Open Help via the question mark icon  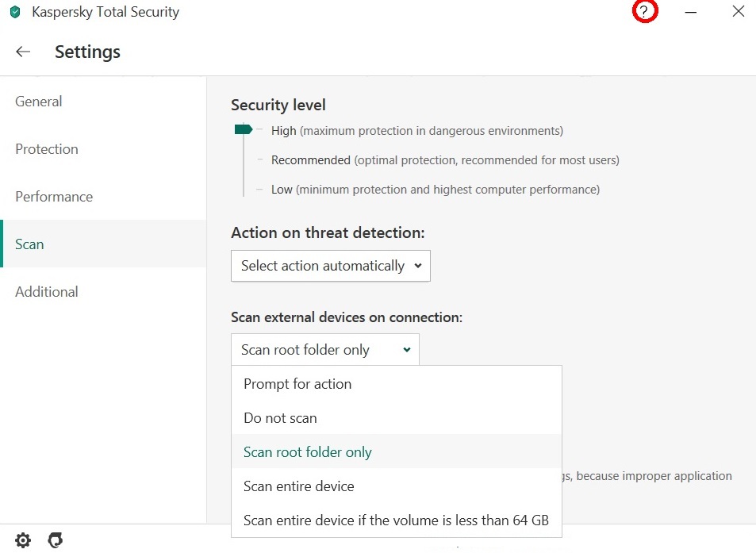(x=645, y=12)
